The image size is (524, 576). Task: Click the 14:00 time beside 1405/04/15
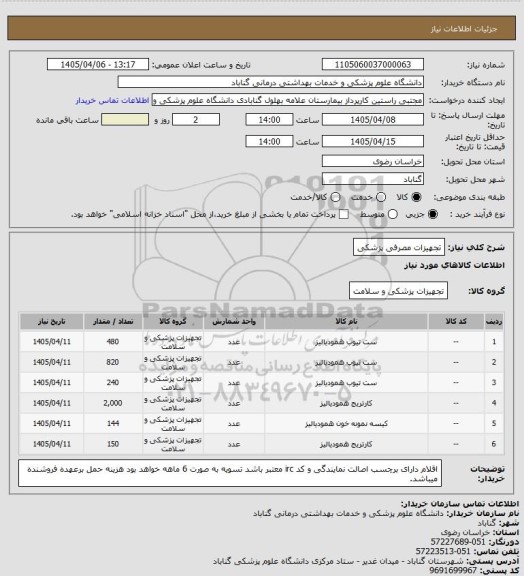tap(269, 141)
